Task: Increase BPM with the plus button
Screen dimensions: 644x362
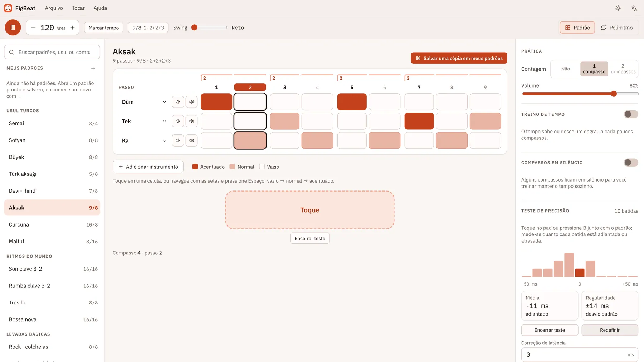Action: coord(73,28)
